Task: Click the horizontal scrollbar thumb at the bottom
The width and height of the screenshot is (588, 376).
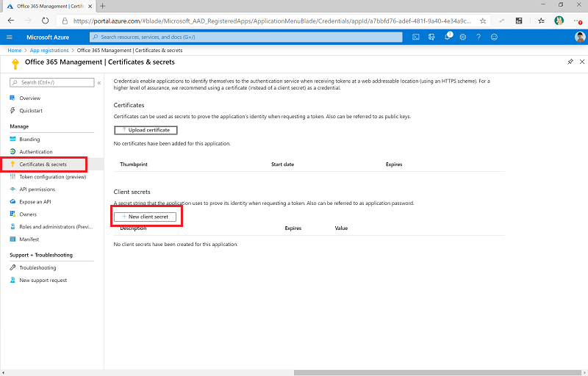Action: click(x=437, y=372)
